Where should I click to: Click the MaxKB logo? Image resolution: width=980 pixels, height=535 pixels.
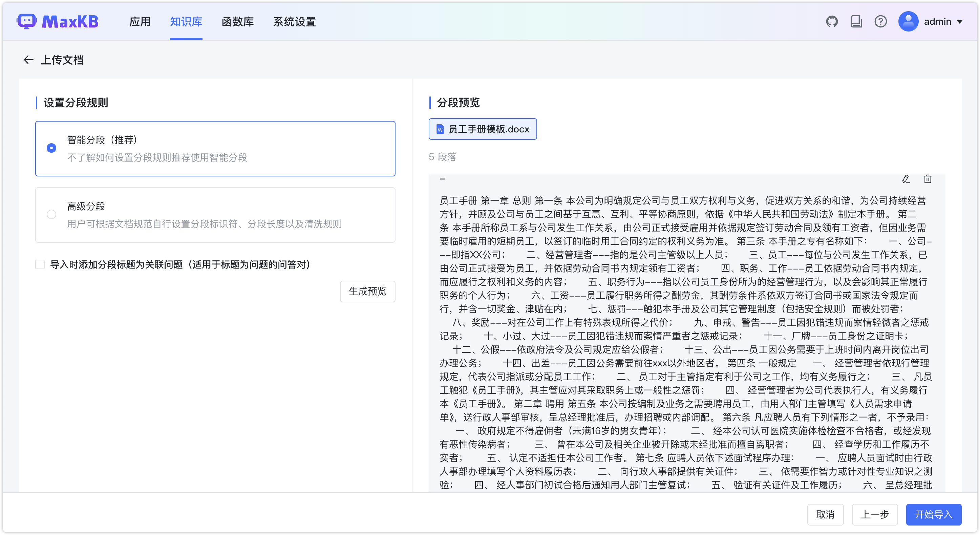pyautogui.click(x=58, y=22)
